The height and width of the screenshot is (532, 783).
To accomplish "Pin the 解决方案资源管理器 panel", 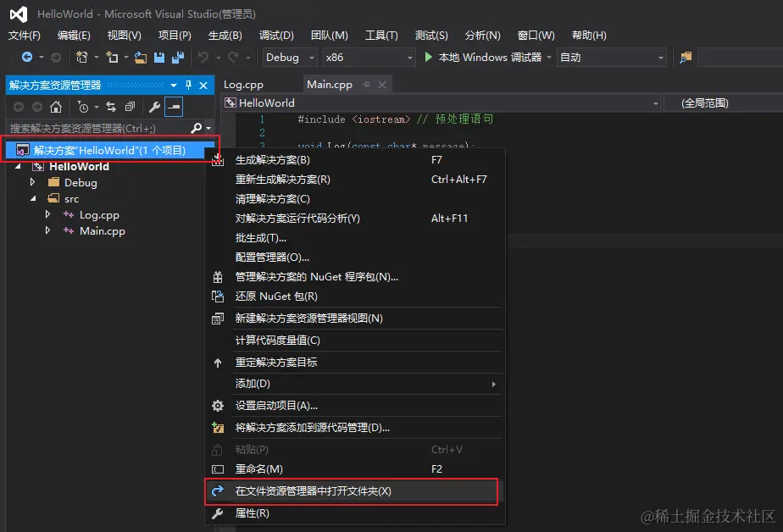I will click(188, 85).
